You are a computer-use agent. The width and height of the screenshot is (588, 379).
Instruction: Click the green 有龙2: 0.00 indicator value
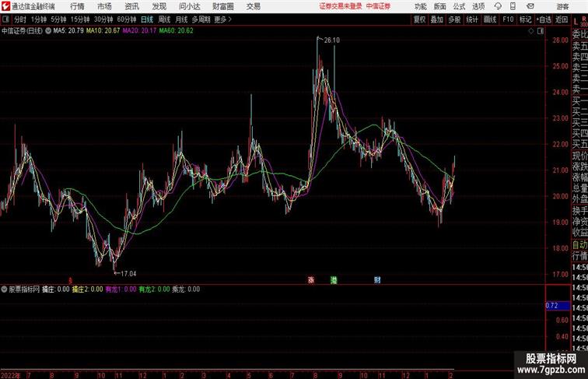tap(154, 290)
